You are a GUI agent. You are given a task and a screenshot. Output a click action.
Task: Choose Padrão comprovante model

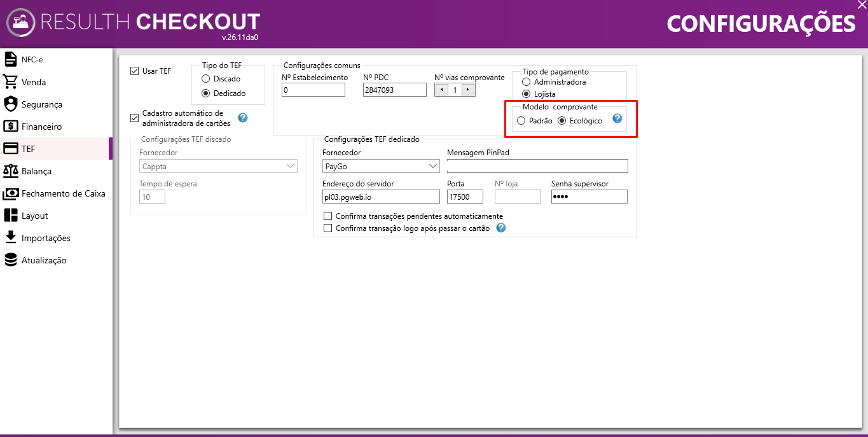521,121
